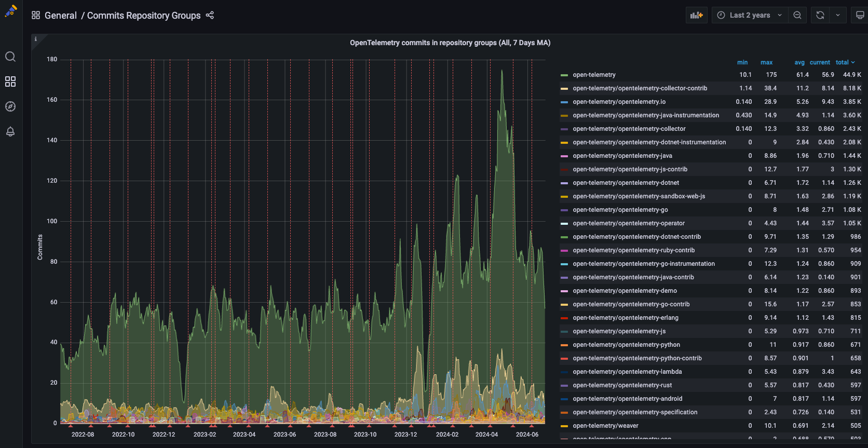Screen dimensions: 868x448
Task: Zoom out the time range
Action: coord(797,15)
